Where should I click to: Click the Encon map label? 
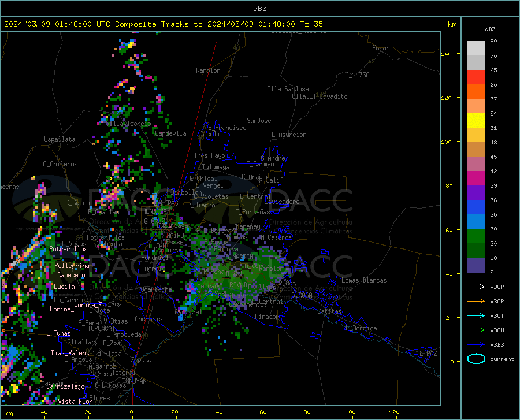[x=381, y=48]
